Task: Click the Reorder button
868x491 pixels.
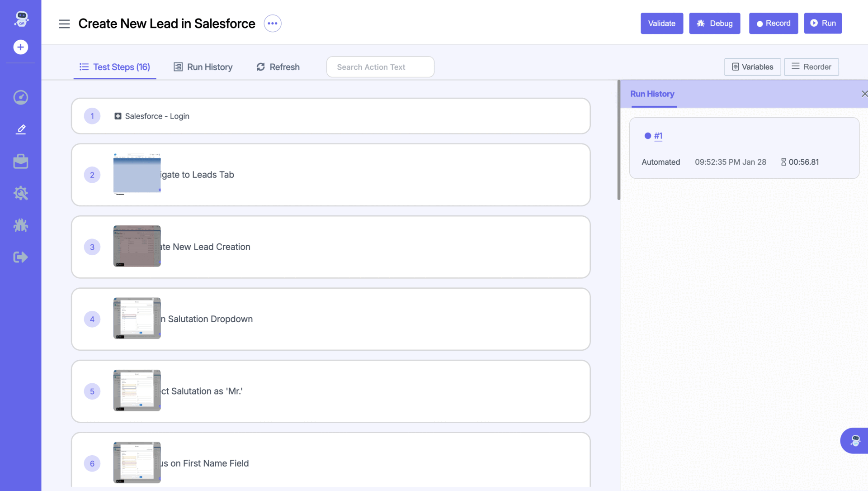Action: 811,67
